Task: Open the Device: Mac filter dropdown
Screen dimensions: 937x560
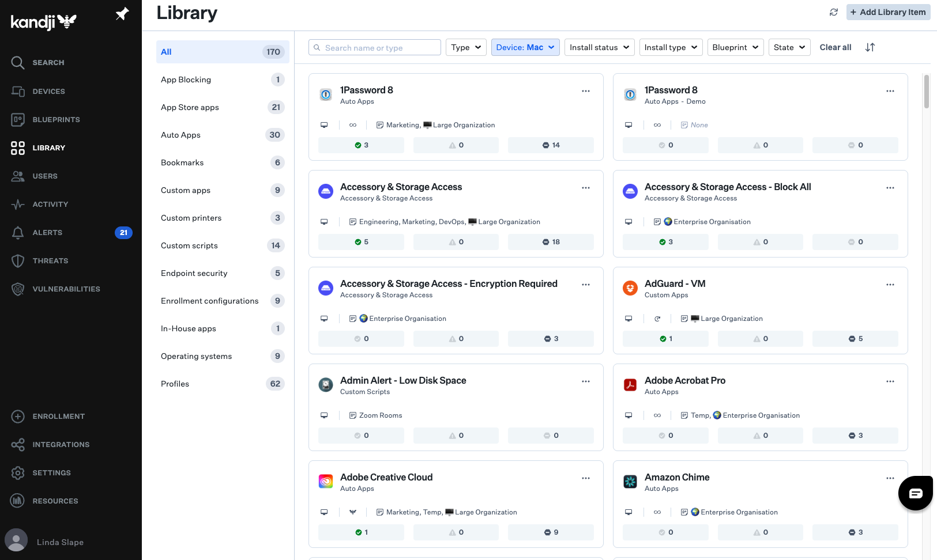Action: [525, 47]
